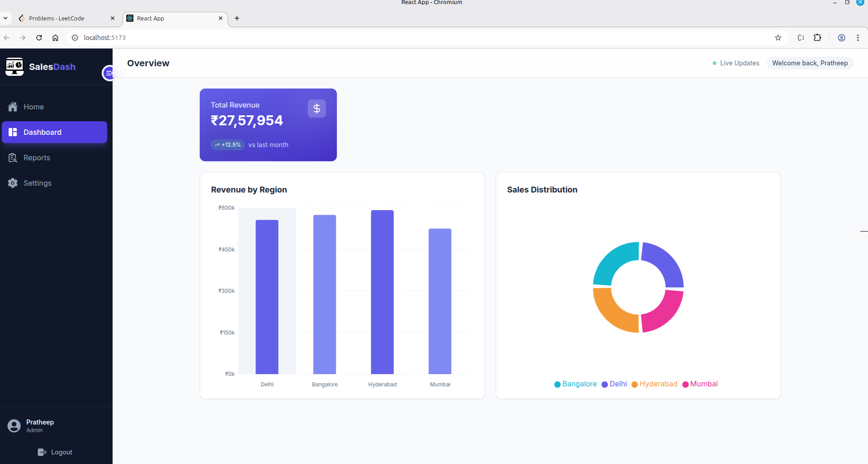The height and width of the screenshot is (464, 868).
Task: Collapse the sidebar with the toggle button
Action: 109,73
